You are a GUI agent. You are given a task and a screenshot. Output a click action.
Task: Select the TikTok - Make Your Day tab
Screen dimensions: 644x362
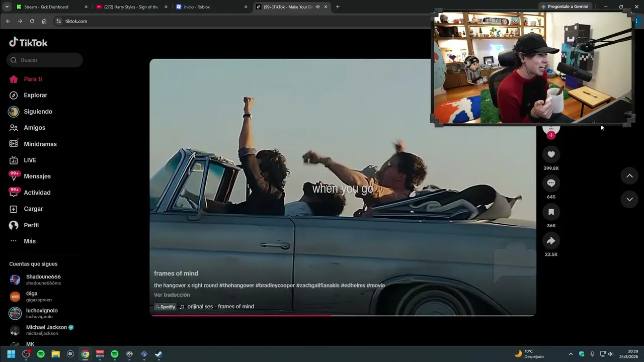click(292, 7)
